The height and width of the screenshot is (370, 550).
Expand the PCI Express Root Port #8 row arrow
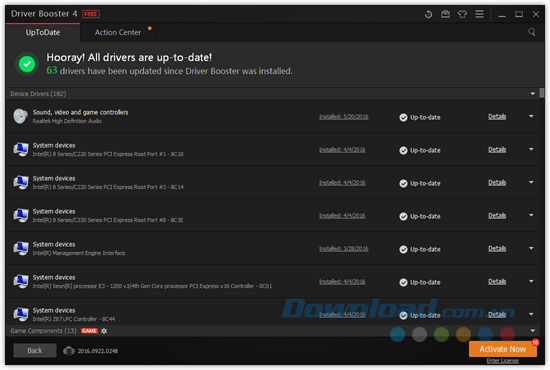pyautogui.click(x=531, y=215)
